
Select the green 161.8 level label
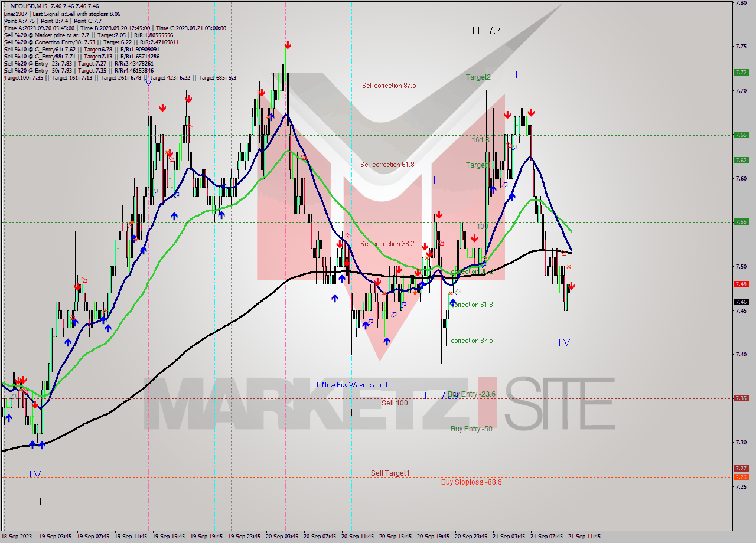[480, 140]
